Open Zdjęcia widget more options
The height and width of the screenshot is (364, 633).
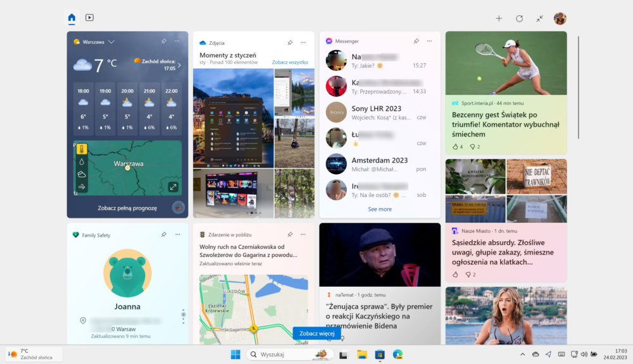click(303, 42)
